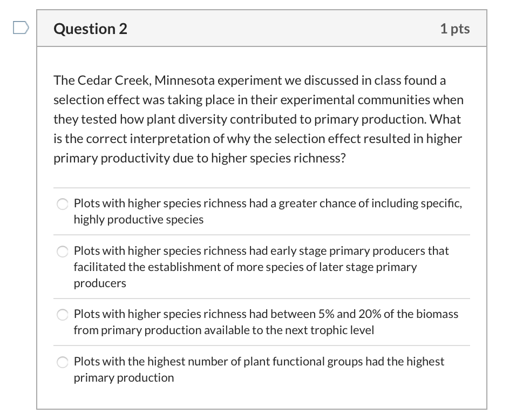Click the answer about highest primary production
The height and width of the screenshot is (420, 516).
tap(258, 369)
